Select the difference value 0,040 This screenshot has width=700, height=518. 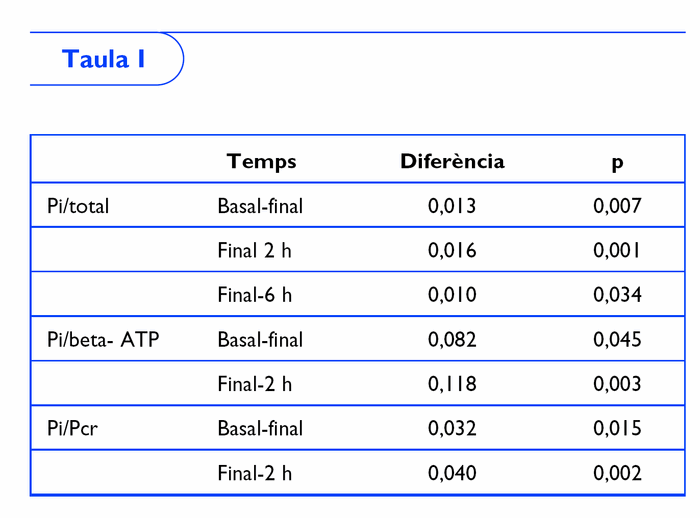(x=452, y=473)
